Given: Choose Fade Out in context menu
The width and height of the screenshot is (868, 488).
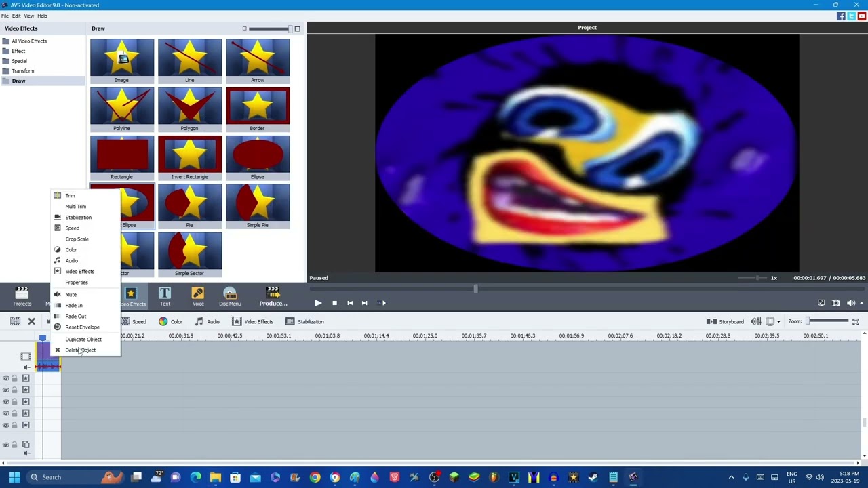Looking at the screenshot, I should click(x=85, y=317).
